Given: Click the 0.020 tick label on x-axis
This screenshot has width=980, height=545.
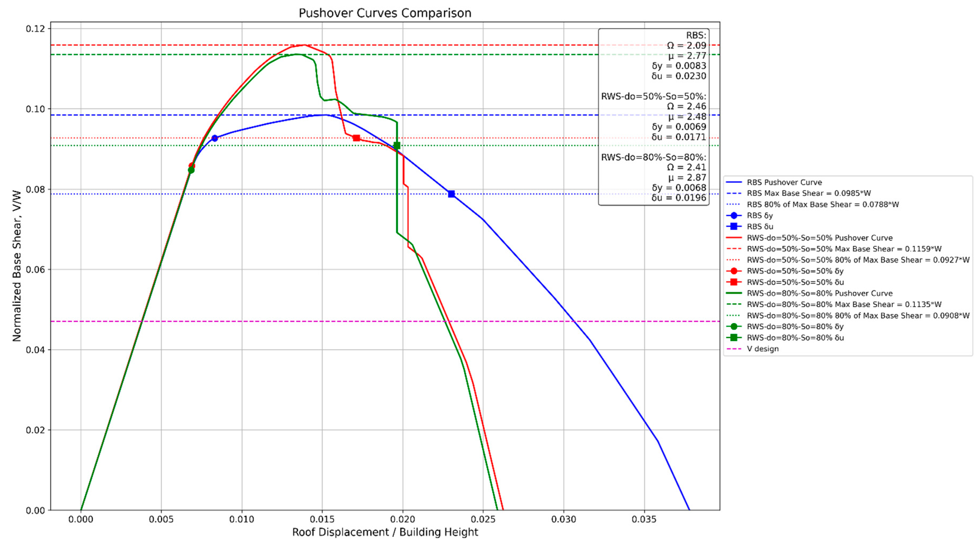Looking at the screenshot, I should coord(403,519).
